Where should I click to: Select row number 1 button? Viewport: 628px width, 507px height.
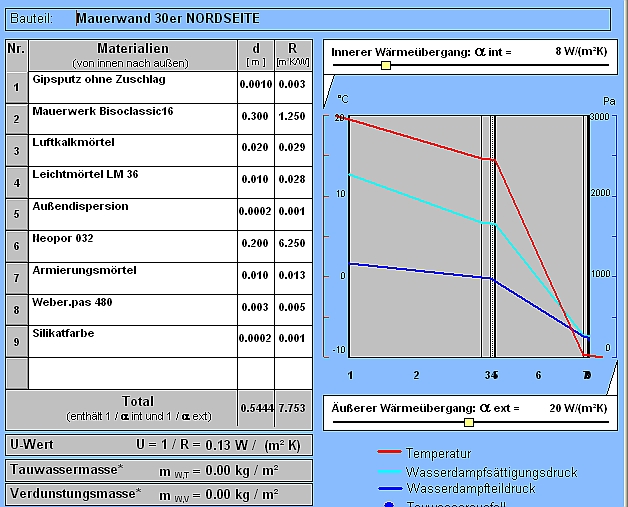click(17, 87)
